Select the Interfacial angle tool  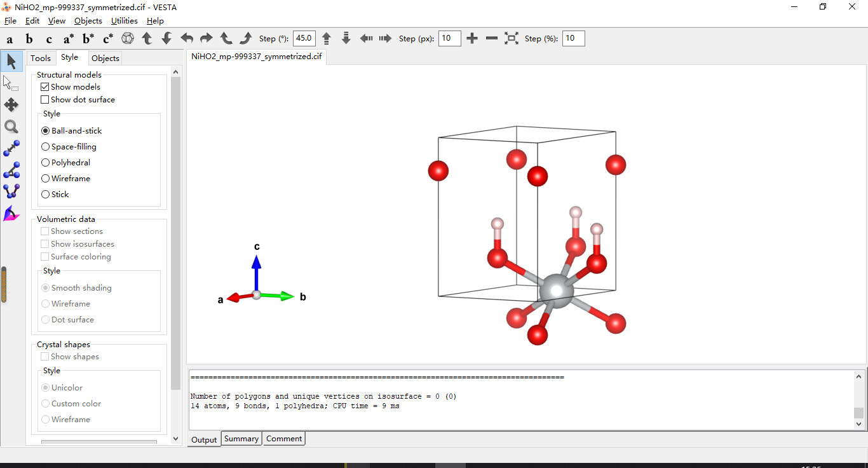click(x=11, y=214)
